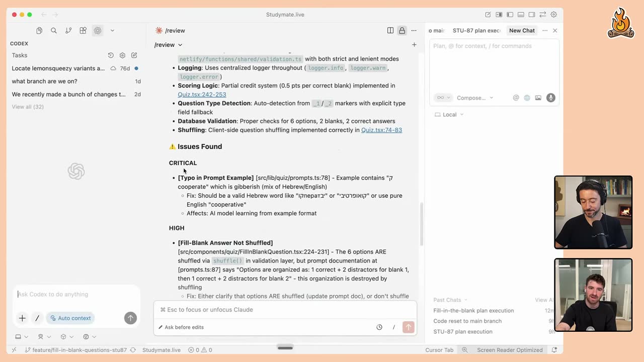The width and height of the screenshot is (644, 362).
Task: Open the Local environment dropdown
Action: (x=449, y=115)
